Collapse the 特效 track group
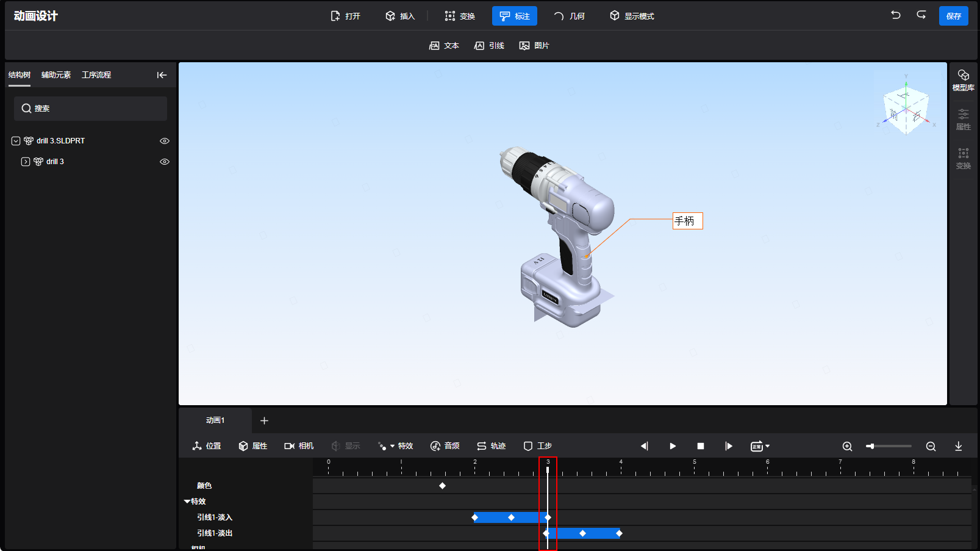Screen dimensions: 980x551 (187, 502)
